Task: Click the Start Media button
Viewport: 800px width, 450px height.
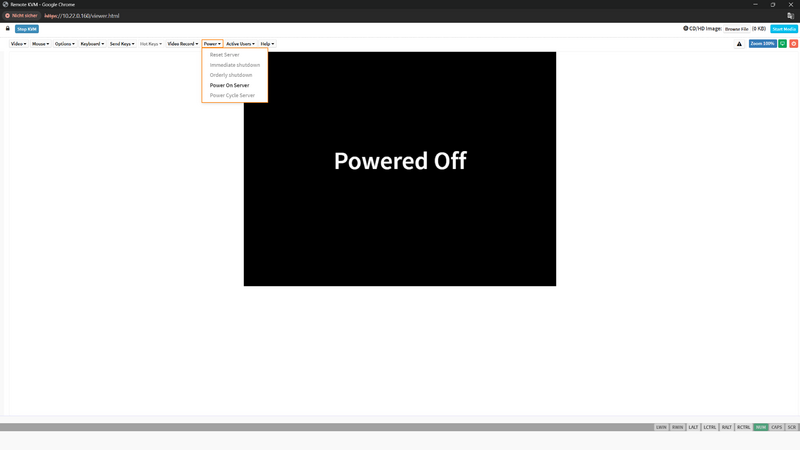Action: click(x=784, y=29)
